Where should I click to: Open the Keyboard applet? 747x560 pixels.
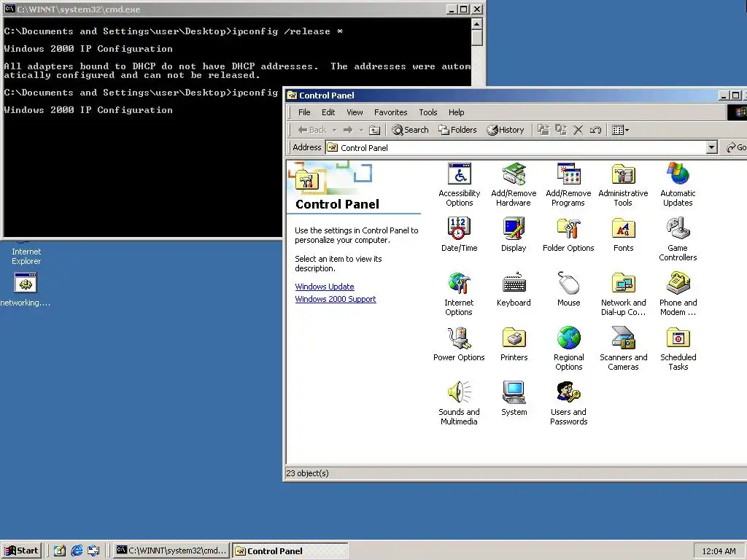point(514,289)
